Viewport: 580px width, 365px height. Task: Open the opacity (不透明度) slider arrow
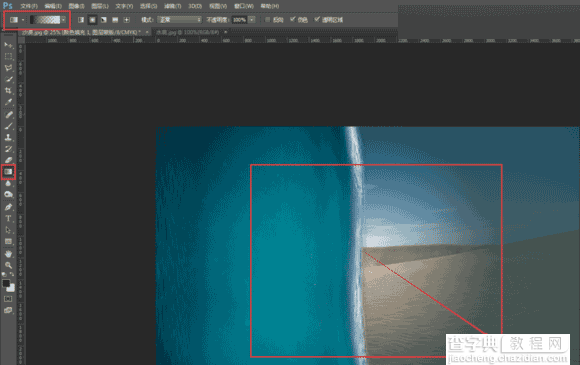(252, 20)
